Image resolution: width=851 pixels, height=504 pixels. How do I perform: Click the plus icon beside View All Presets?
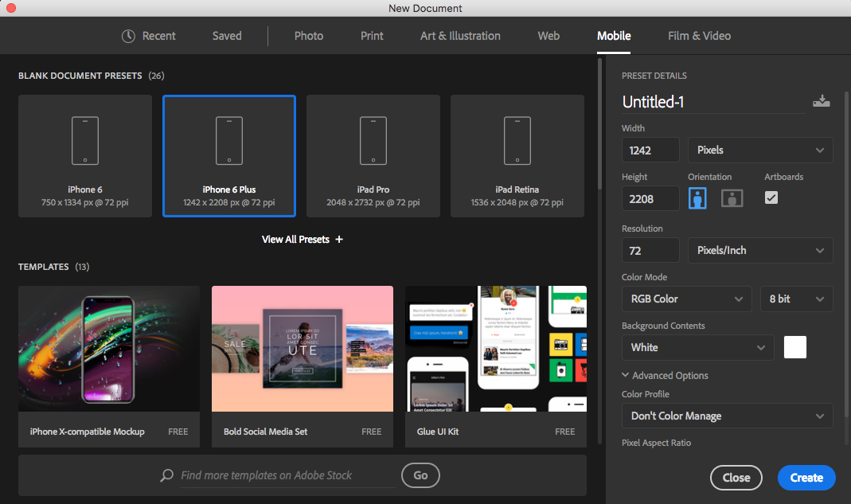click(338, 240)
